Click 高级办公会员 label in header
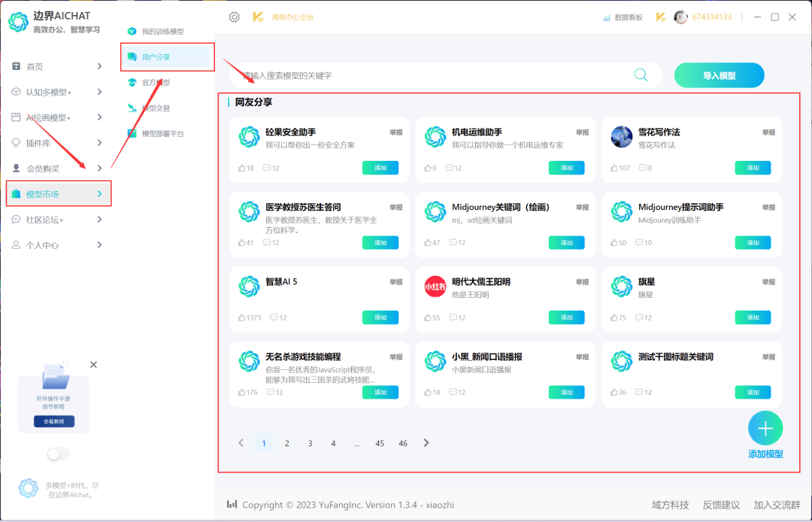 coord(292,17)
